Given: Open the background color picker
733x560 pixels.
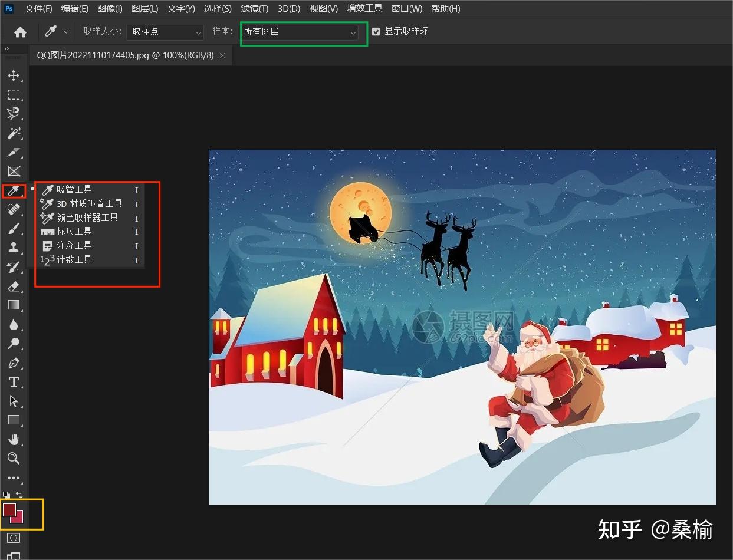Looking at the screenshot, I should point(18,519).
